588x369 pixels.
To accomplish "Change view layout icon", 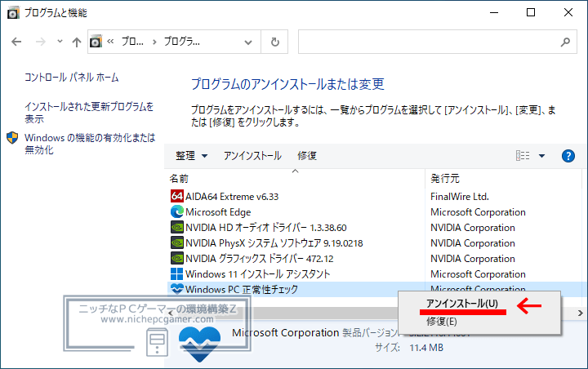I will coord(523,156).
